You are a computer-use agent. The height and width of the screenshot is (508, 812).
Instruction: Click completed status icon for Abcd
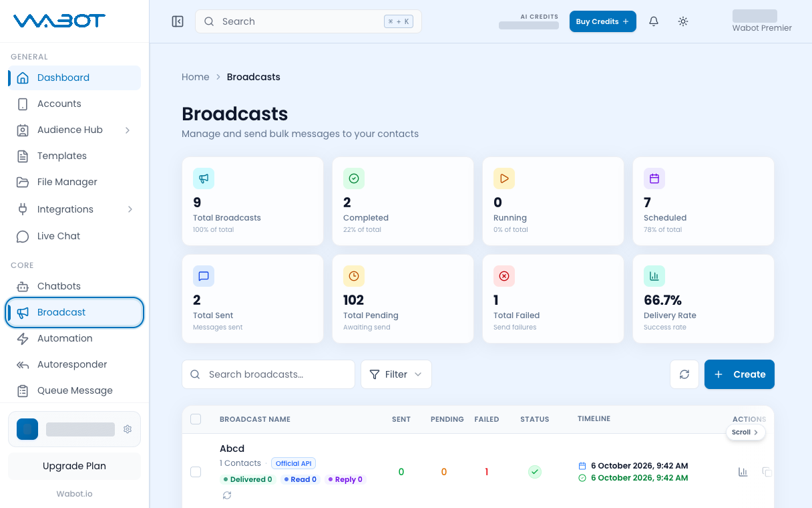pos(535,472)
